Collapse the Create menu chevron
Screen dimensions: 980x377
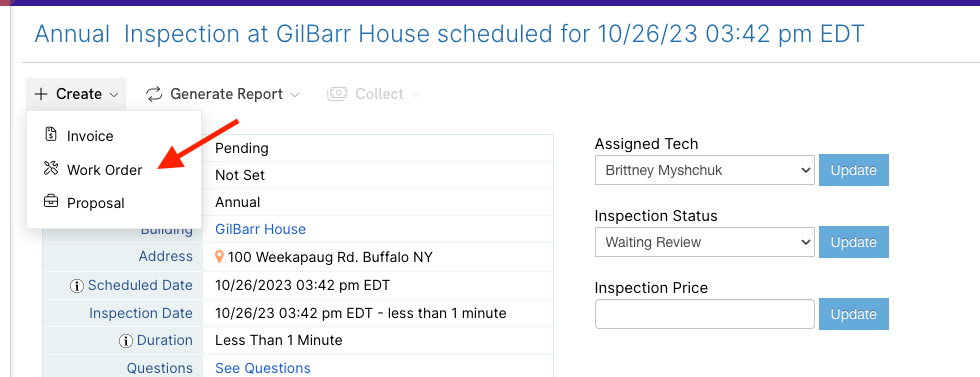click(x=114, y=95)
